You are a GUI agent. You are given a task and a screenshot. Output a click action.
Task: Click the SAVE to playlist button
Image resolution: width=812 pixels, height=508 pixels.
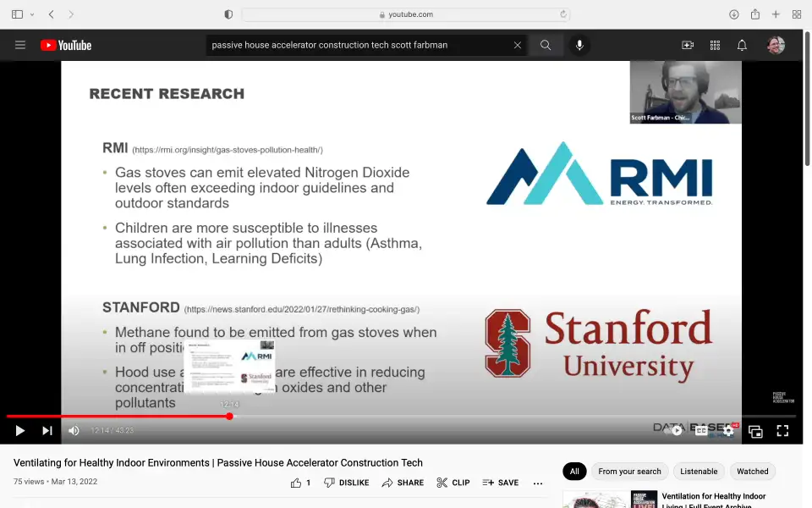coord(501,483)
